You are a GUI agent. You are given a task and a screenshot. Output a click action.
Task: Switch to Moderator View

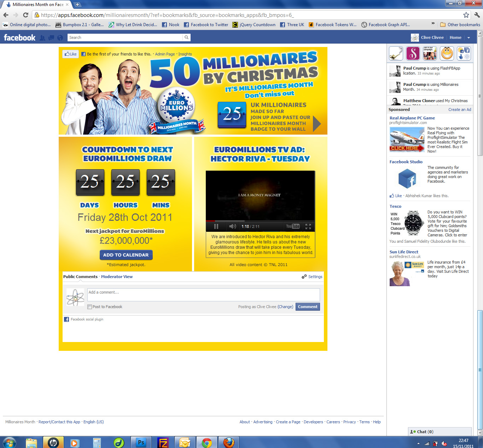(117, 277)
